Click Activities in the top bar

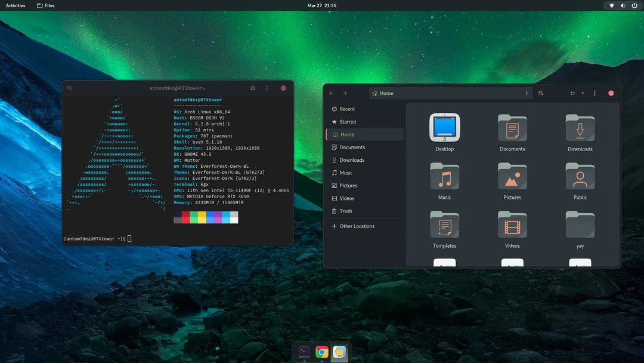click(x=15, y=5)
